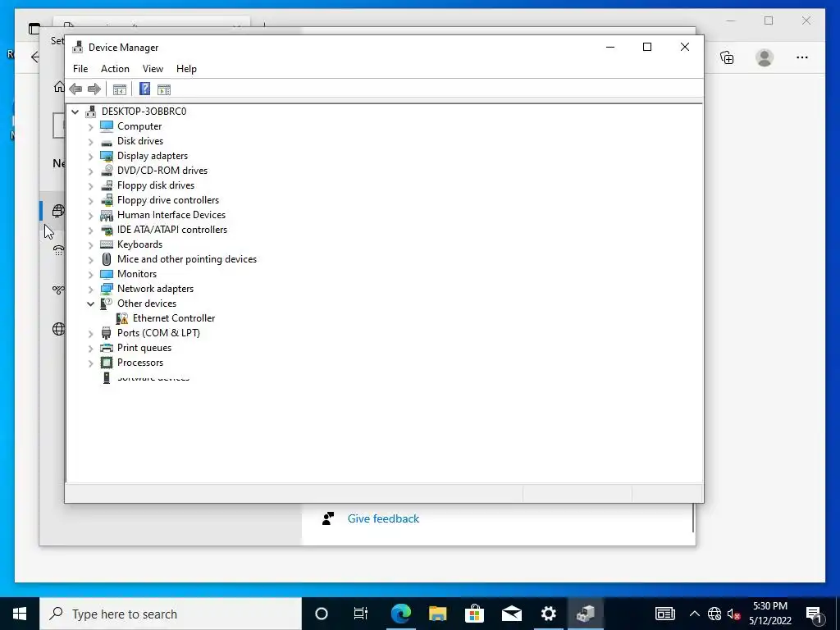
Task: Select the Print queues printer icon
Action: (x=107, y=348)
